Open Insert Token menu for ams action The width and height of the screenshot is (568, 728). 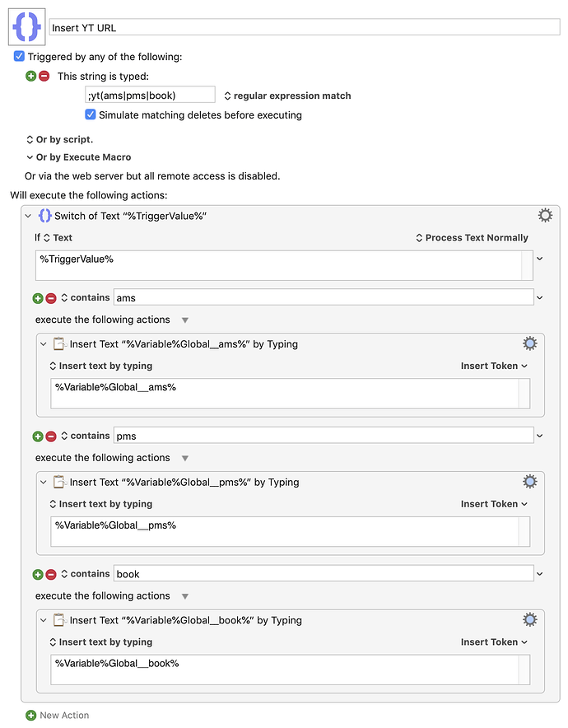click(x=494, y=366)
